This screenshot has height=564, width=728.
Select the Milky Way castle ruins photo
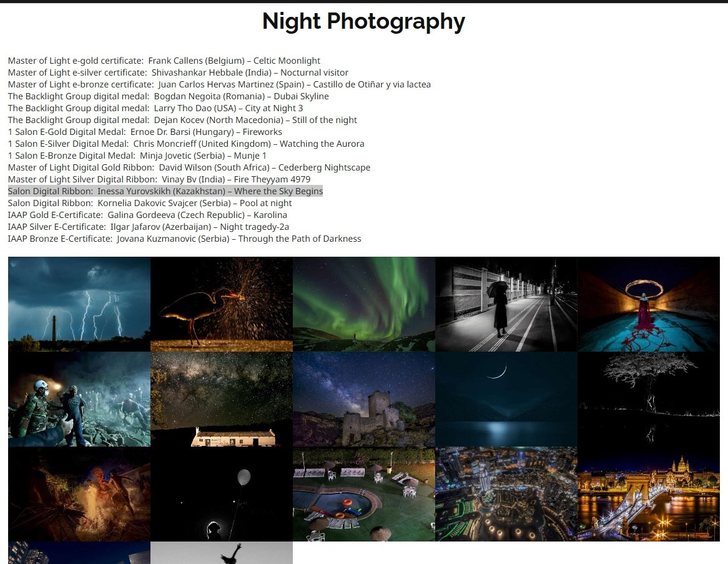(364, 399)
